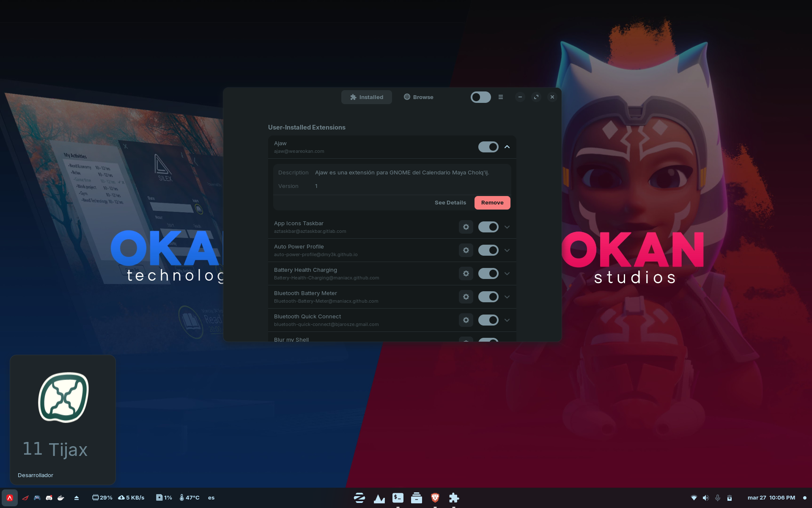Image resolution: width=812 pixels, height=508 pixels.
Task: Remove the Ajaw extension
Action: (x=492, y=203)
